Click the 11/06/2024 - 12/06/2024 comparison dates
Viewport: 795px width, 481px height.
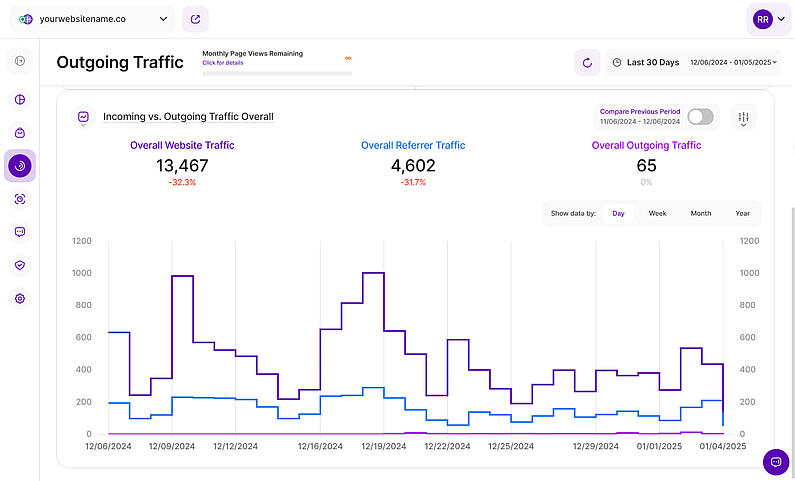point(640,122)
